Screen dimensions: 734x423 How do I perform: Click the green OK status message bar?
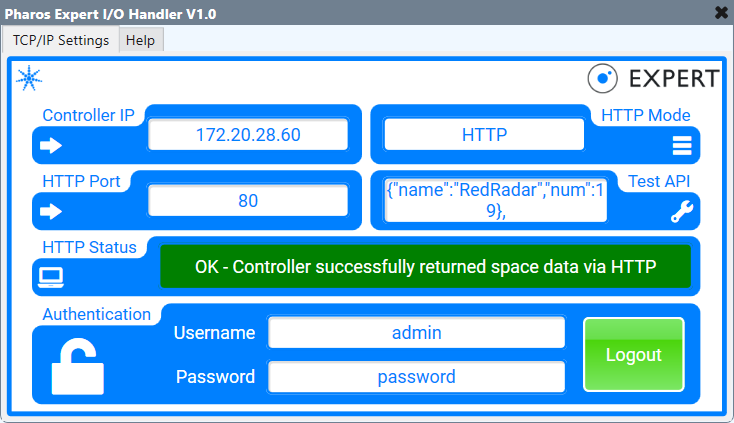[426, 267]
